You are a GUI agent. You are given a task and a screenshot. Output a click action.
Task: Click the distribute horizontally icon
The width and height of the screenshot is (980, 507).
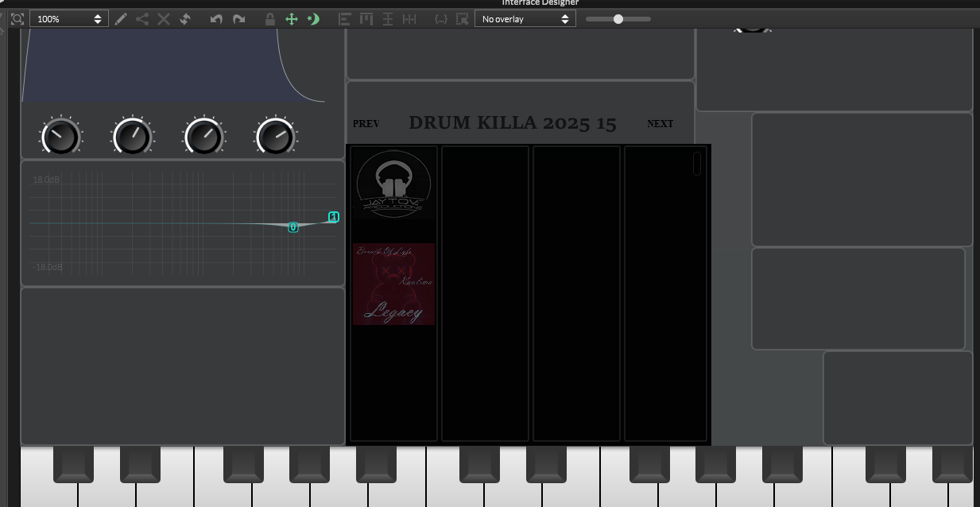point(409,18)
